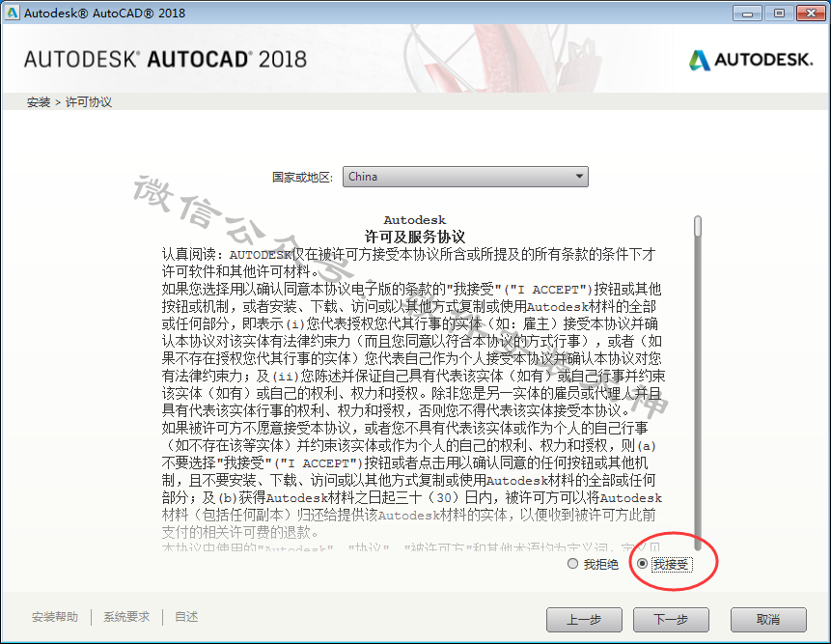Click the license agreement scrollbar thumb
The image size is (831, 644).
click(x=698, y=226)
